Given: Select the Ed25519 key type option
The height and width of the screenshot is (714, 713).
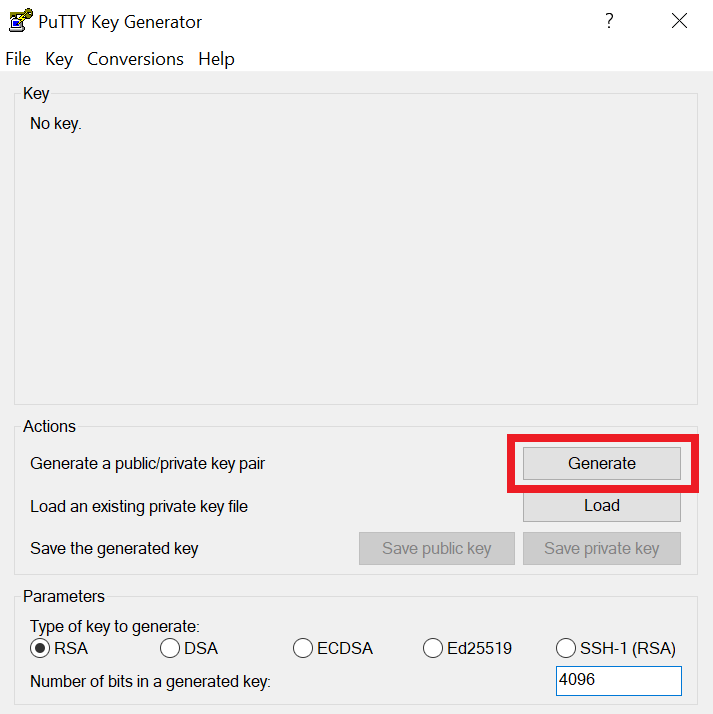Looking at the screenshot, I should click(x=433, y=648).
